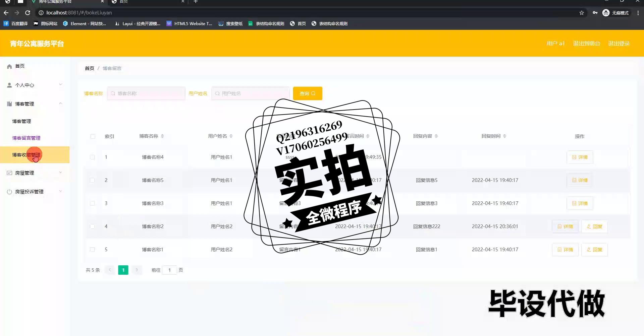Open the browser three-dot menu
The image size is (644, 336).
coord(638,13)
